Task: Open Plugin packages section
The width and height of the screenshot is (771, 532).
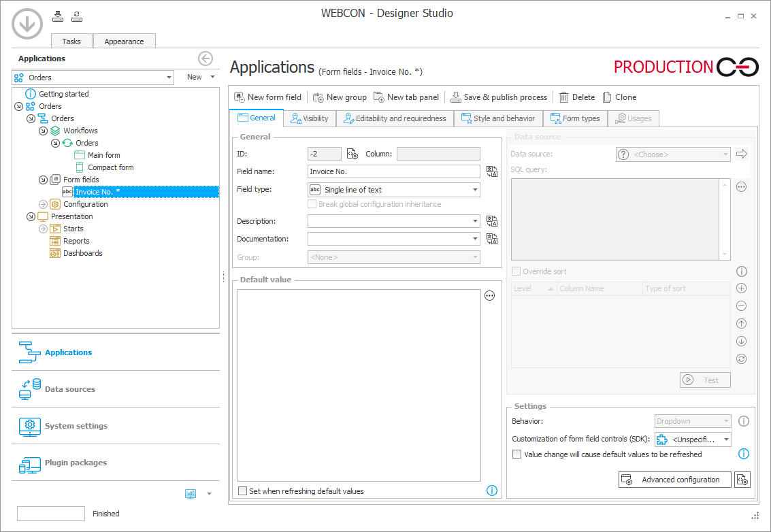Action: [116, 463]
